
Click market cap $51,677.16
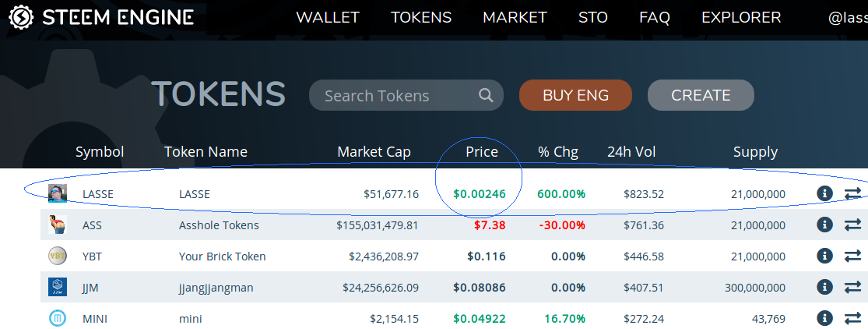point(392,194)
